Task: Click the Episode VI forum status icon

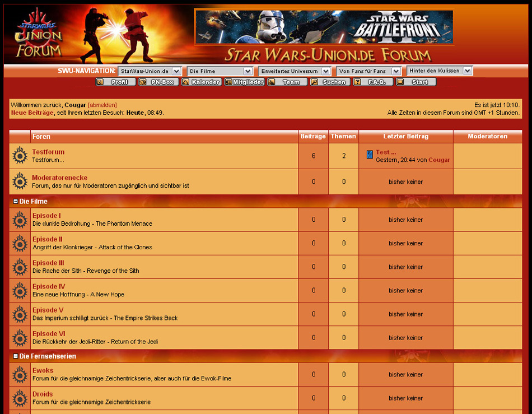Action: coord(20,338)
